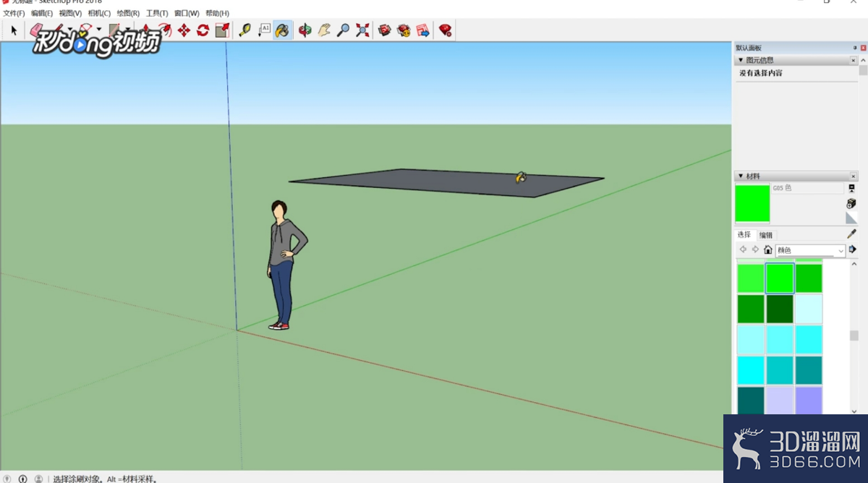Set the default material icon

click(x=851, y=218)
